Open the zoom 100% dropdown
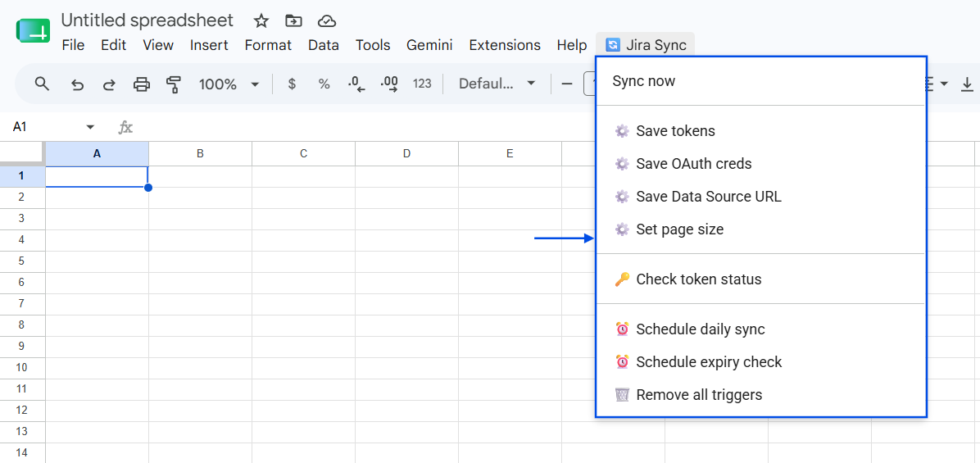This screenshot has width=980, height=463. pos(229,84)
